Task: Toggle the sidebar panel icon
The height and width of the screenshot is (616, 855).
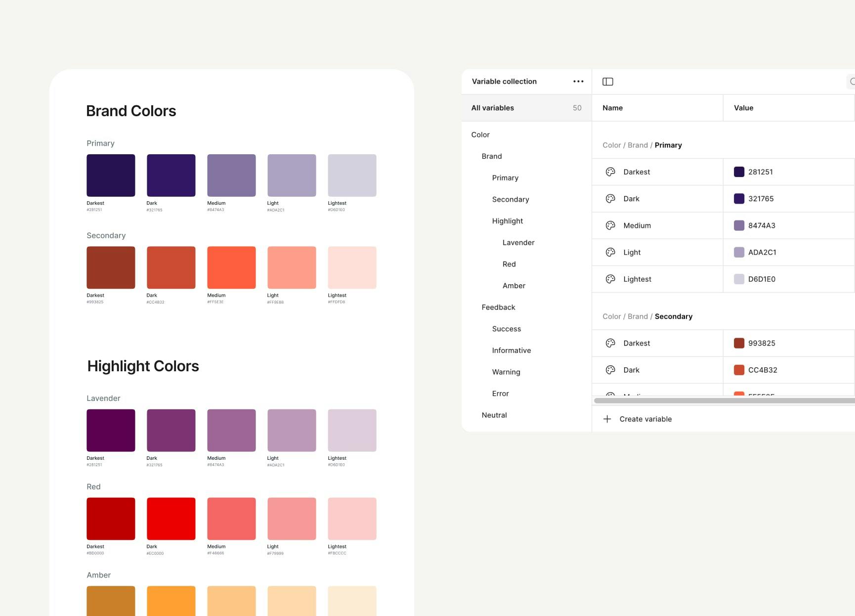Action: pos(607,81)
